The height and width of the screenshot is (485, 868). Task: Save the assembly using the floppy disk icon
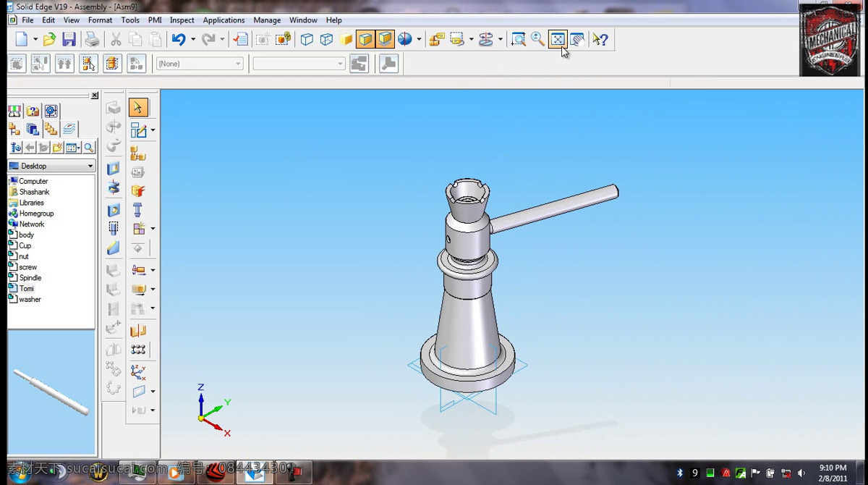point(69,39)
